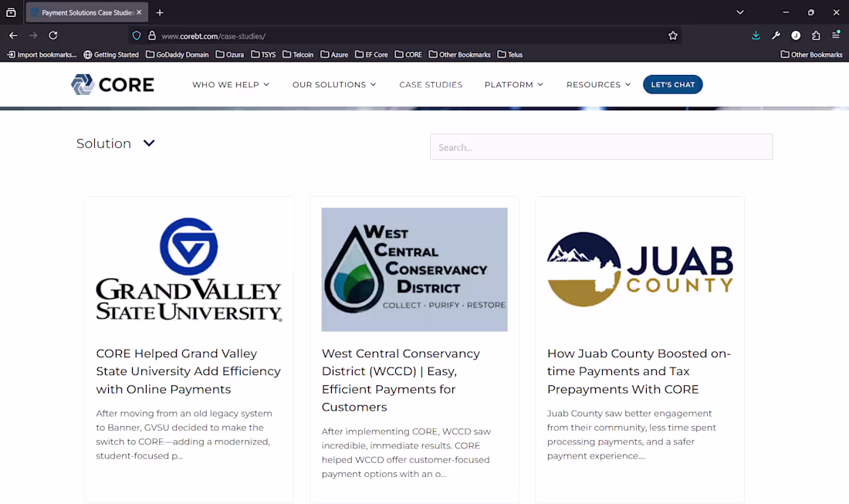Open far-right Other Bookmarks folder
Image resolution: width=849 pixels, height=504 pixels.
click(x=812, y=55)
